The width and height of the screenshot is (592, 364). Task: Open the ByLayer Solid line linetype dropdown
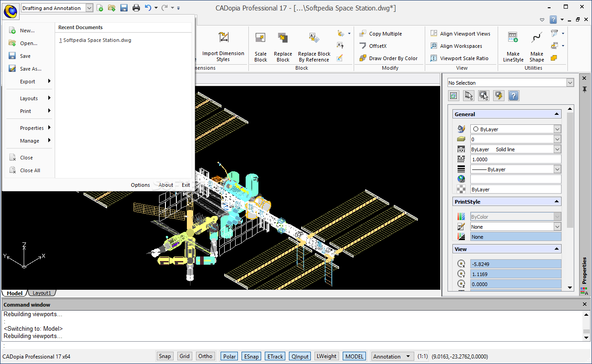[x=557, y=149]
